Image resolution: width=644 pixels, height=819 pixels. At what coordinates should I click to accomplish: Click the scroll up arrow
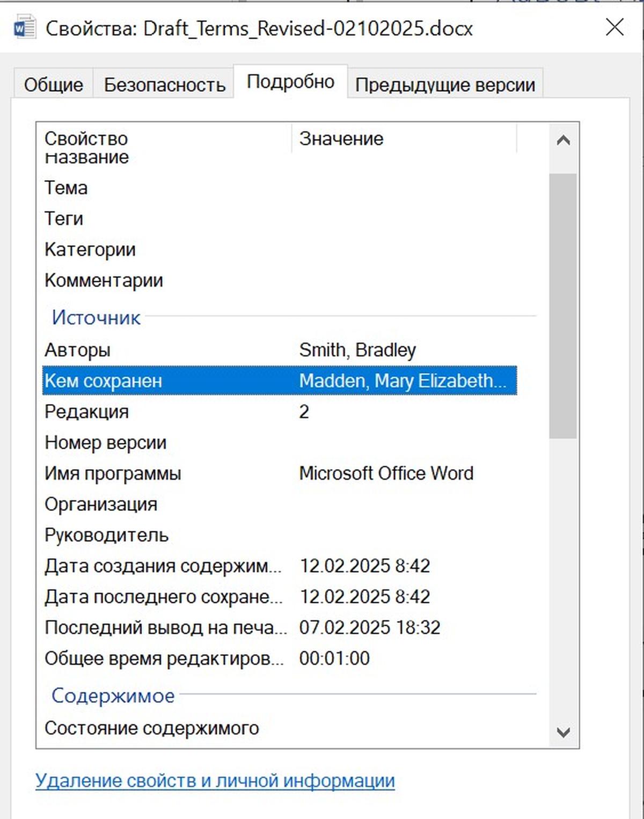point(563,141)
